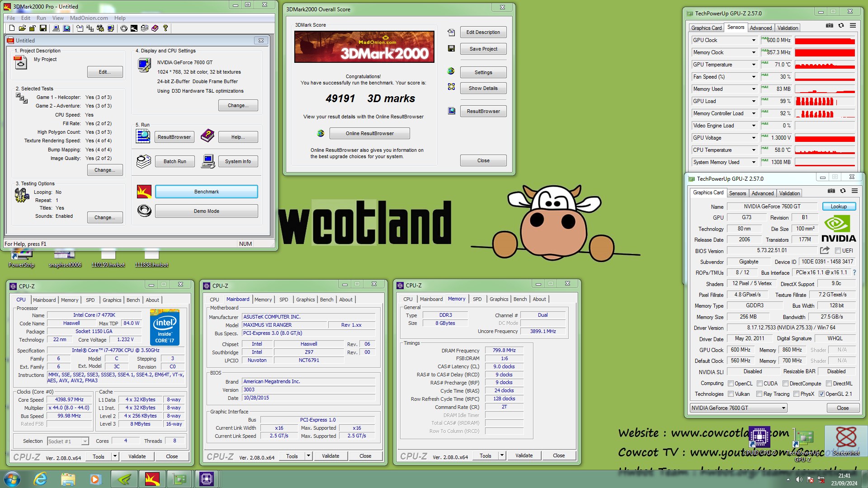Open the Memory Clock sensor dropdown

pyautogui.click(x=754, y=52)
